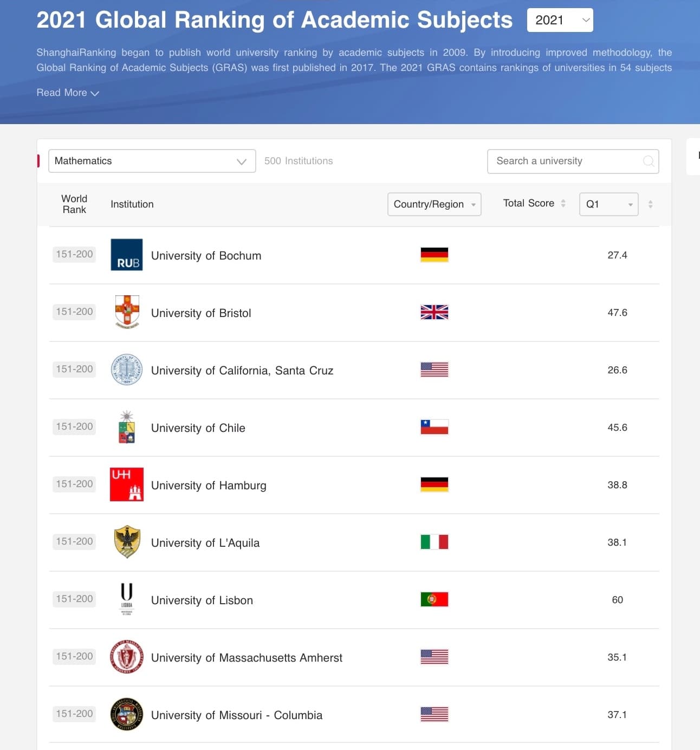
Task: Click the University of Lisbon logo
Action: click(127, 599)
